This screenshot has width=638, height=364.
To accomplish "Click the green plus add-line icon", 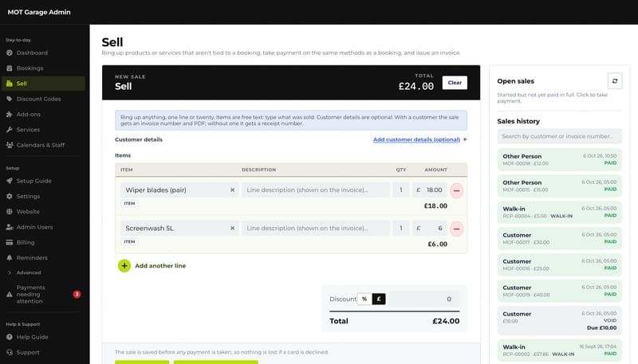I will coord(124,266).
